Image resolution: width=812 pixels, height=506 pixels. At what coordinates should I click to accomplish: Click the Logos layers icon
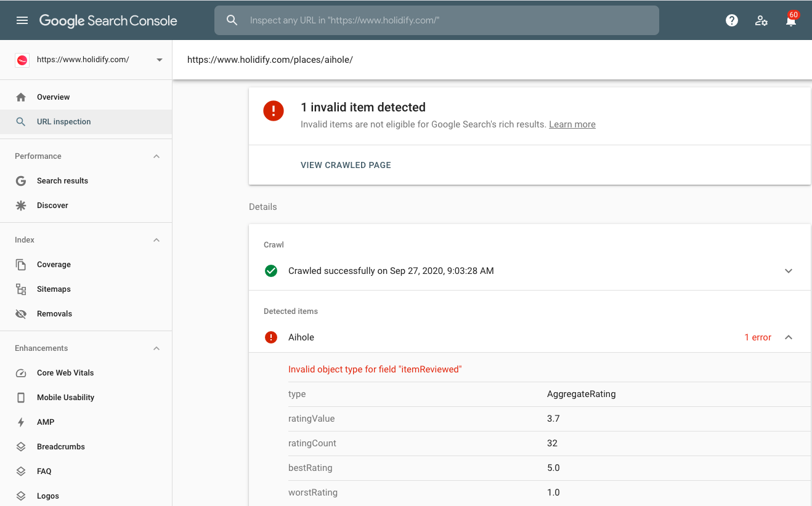[x=21, y=496]
